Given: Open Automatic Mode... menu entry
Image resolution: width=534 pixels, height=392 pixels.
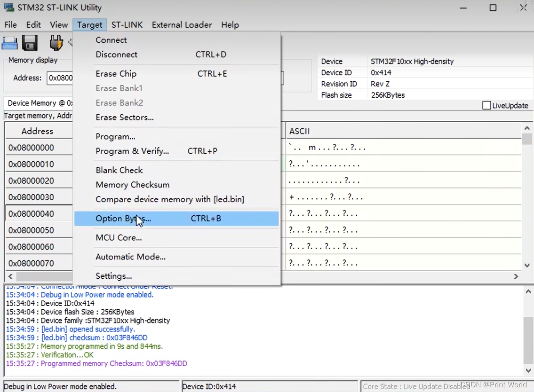Looking at the screenshot, I should click(x=176, y=257).
